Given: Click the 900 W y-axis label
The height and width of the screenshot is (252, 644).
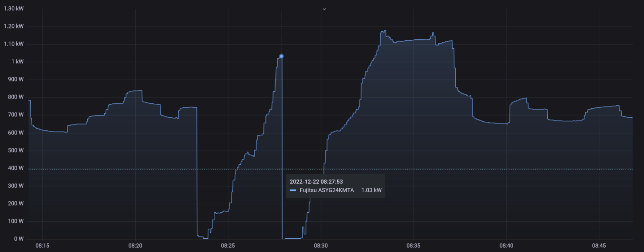Looking at the screenshot, I should 16,79.
